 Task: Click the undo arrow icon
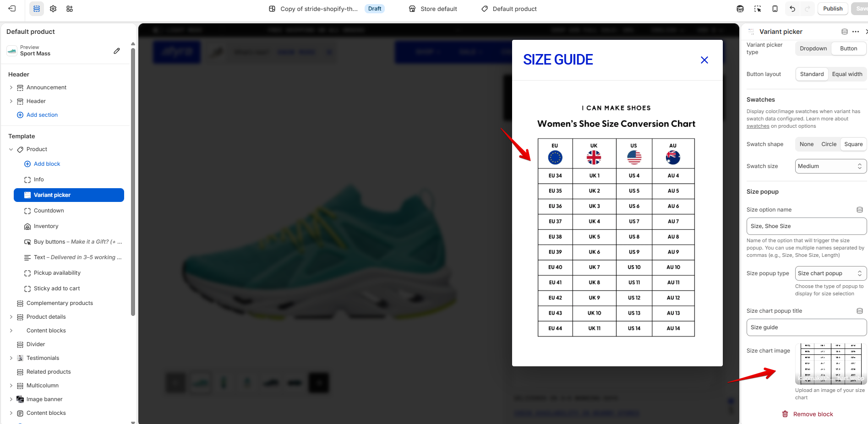coord(792,9)
